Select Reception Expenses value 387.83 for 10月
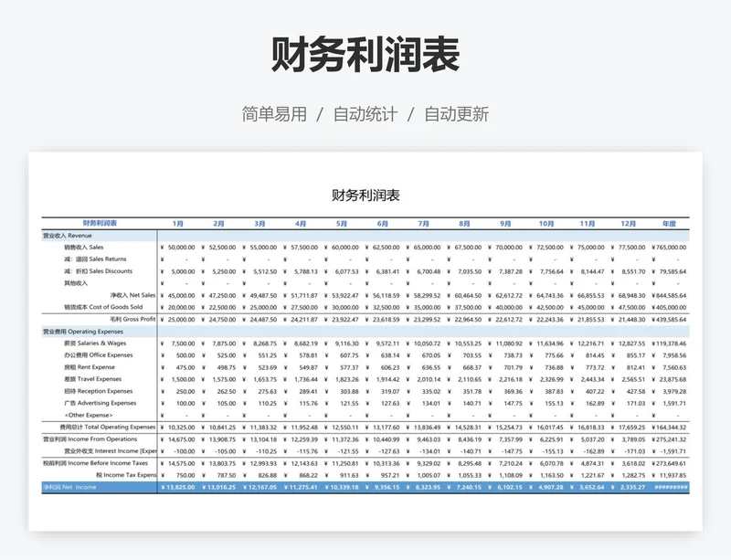This screenshot has width=731, height=560. point(554,392)
